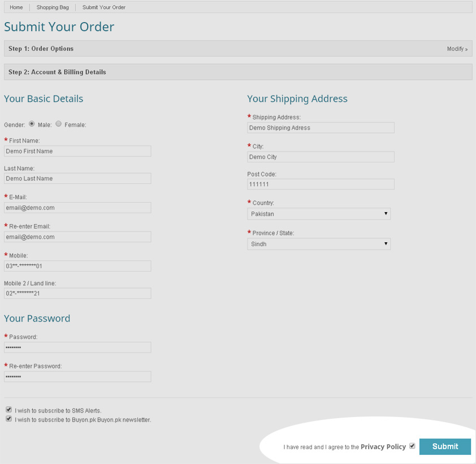Click the Last Name input field
Screen dimensions: 476x464
[x=77, y=178]
